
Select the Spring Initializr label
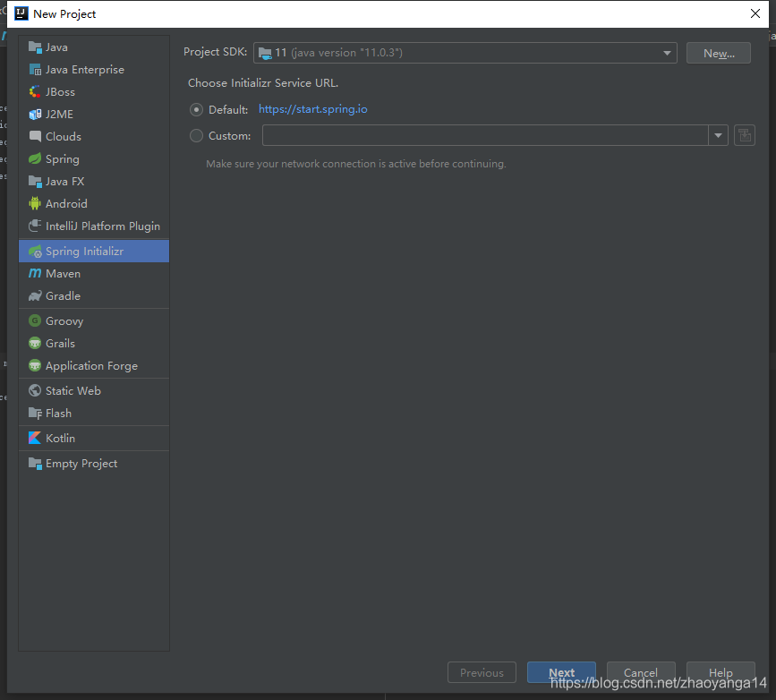(x=85, y=252)
